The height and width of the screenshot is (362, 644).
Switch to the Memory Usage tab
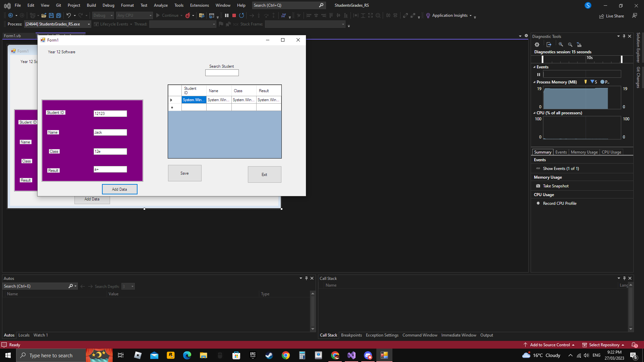click(584, 152)
